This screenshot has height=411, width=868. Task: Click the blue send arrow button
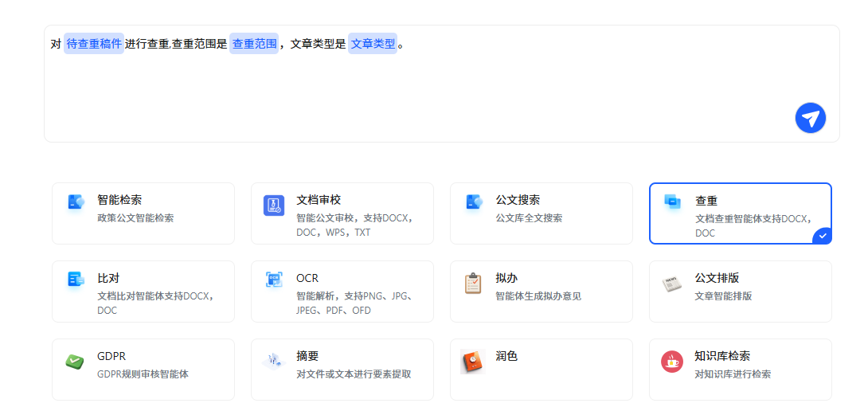[x=810, y=118]
